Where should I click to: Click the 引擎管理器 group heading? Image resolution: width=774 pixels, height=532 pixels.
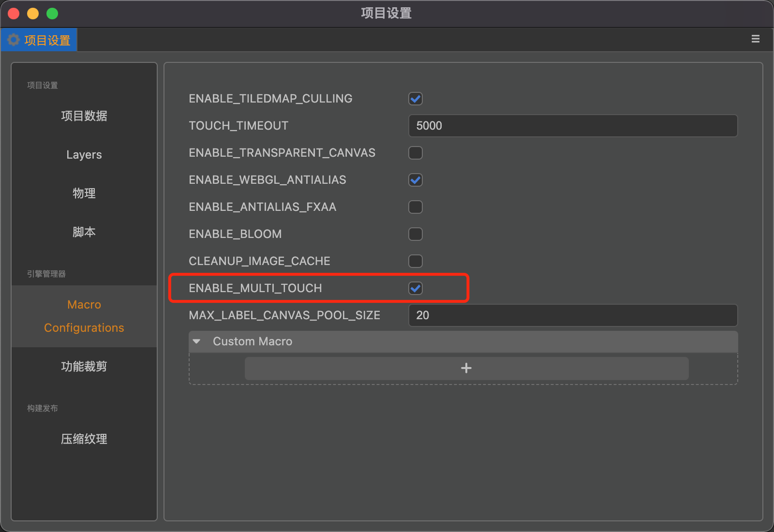pyautogui.click(x=46, y=274)
